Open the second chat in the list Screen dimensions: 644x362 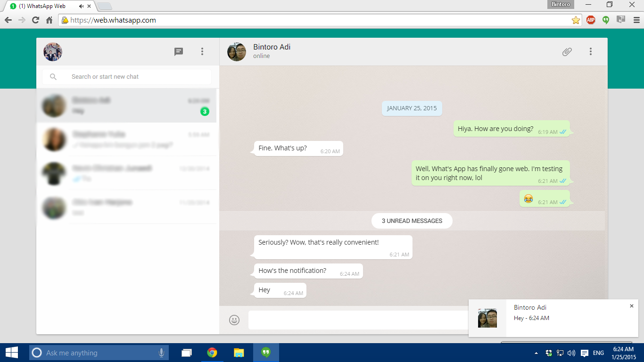click(x=126, y=140)
